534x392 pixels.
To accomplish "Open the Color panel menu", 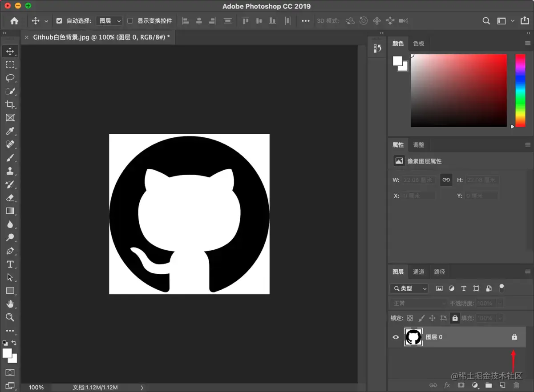I will pos(528,44).
